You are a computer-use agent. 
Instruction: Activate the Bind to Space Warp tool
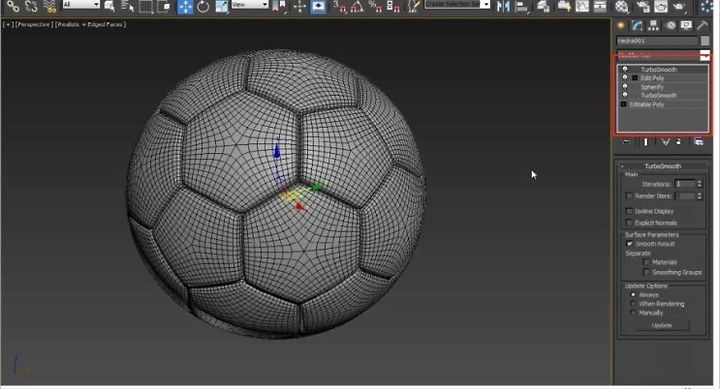click(x=50, y=6)
